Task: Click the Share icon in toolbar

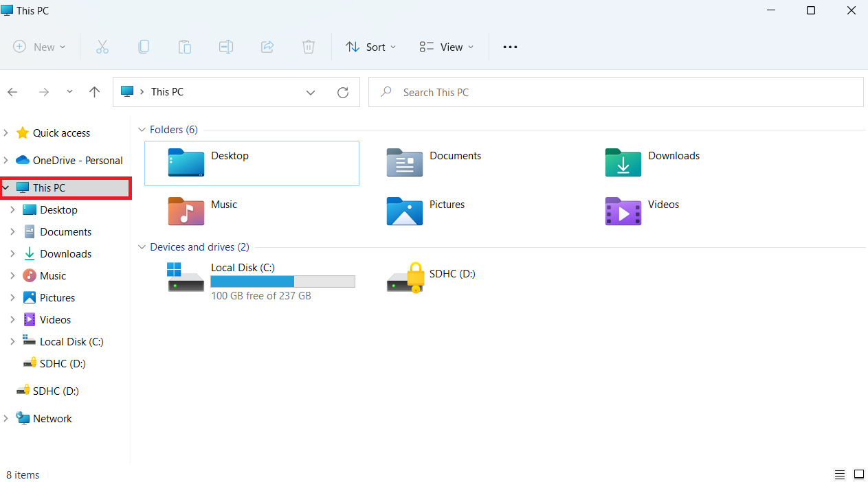Action: point(267,47)
